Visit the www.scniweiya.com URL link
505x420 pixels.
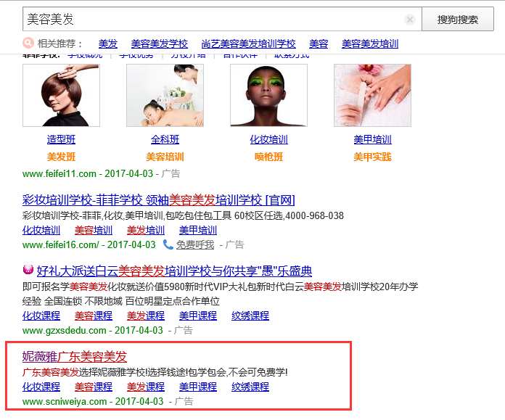click(65, 401)
